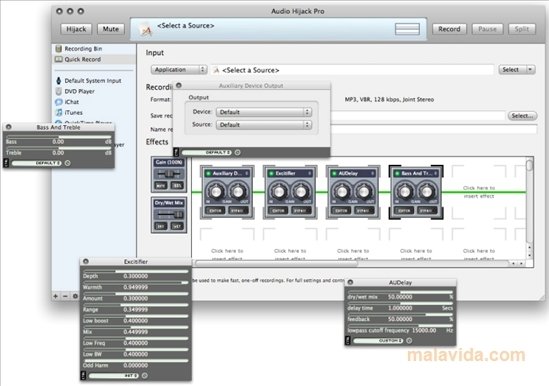
Task: Click the Gain (100%) slider
Action: [x=169, y=174]
